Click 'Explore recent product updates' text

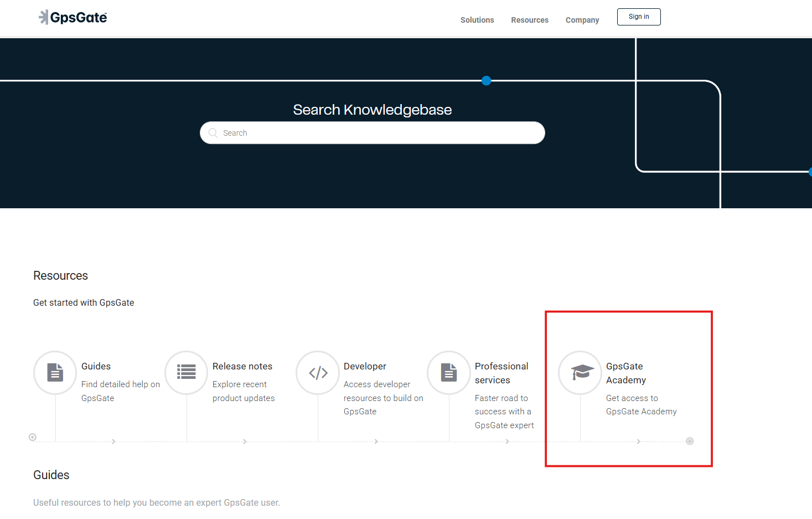[x=244, y=391]
